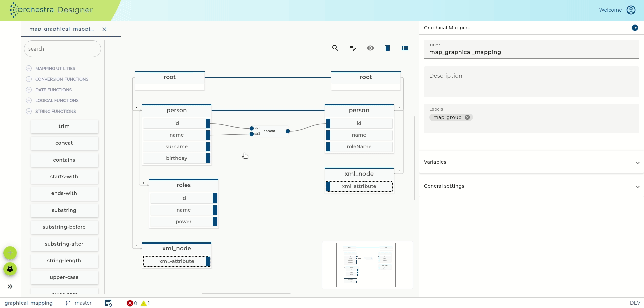The image size is (644, 308).
Task: Collapse STRING FUNCTIONS category
Action: coord(29,111)
